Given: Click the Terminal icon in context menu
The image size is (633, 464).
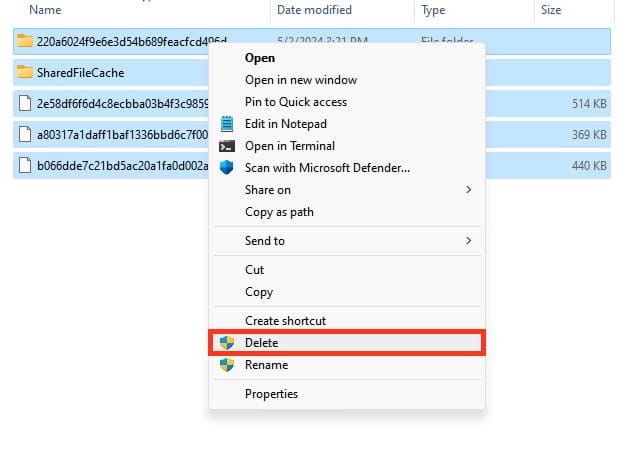Looking at the screenshot, I should click(226, 146).
